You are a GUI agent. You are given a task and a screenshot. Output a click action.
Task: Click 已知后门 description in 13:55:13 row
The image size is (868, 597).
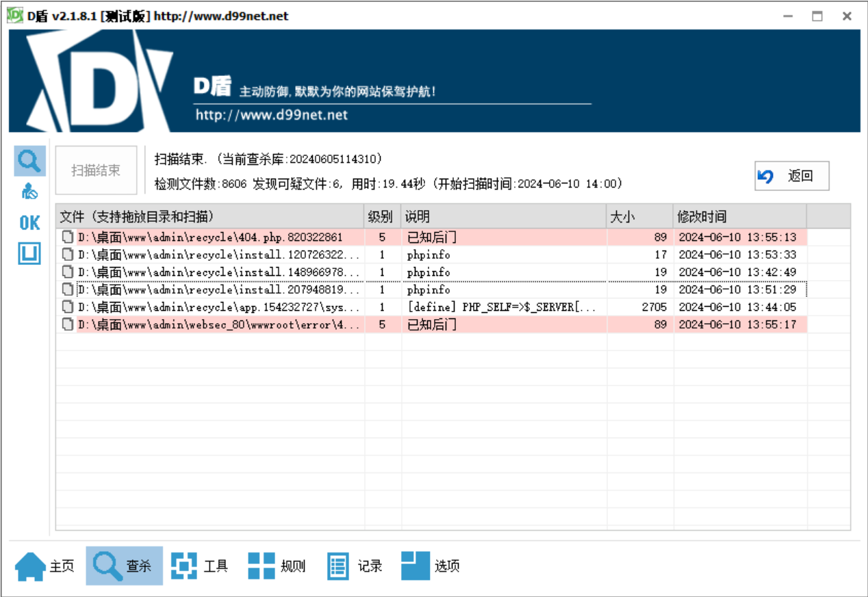click(x=431, y=238)
